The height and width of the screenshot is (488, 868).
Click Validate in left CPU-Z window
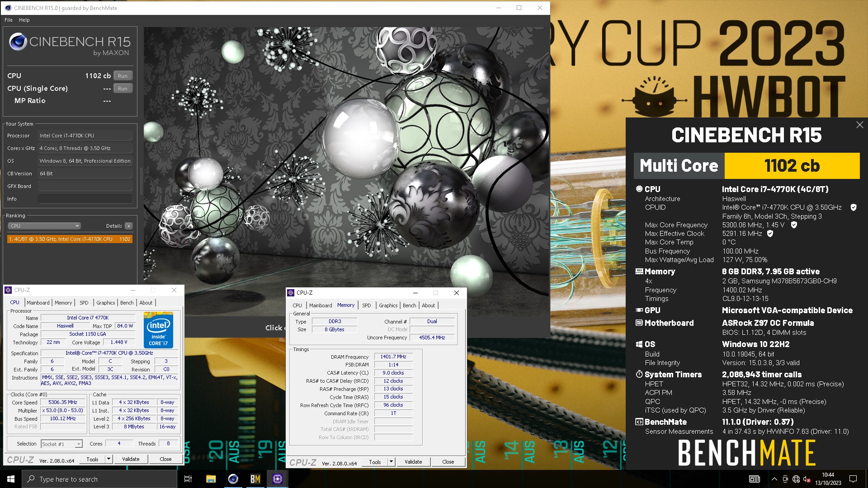pyautogui.click(x=131, y=459)
